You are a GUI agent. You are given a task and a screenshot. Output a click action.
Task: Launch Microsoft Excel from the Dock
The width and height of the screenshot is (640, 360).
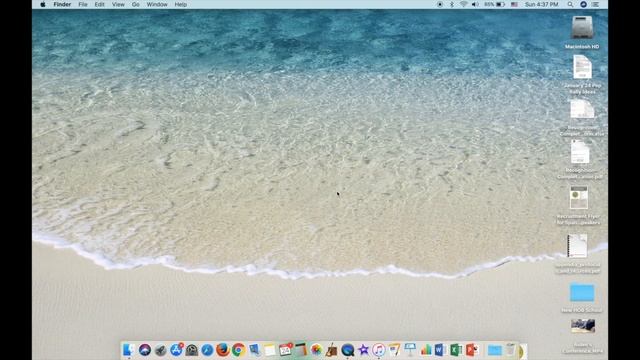point(456,350)
